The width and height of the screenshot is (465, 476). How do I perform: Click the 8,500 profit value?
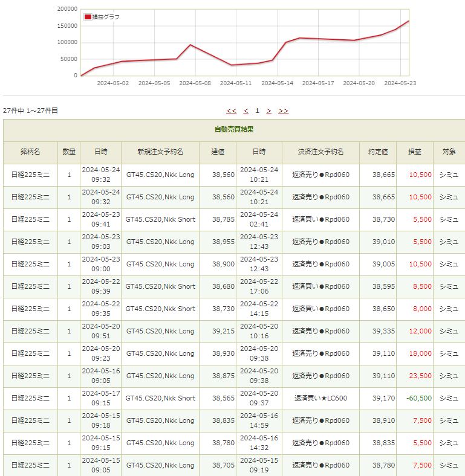[x=422, y=286]
